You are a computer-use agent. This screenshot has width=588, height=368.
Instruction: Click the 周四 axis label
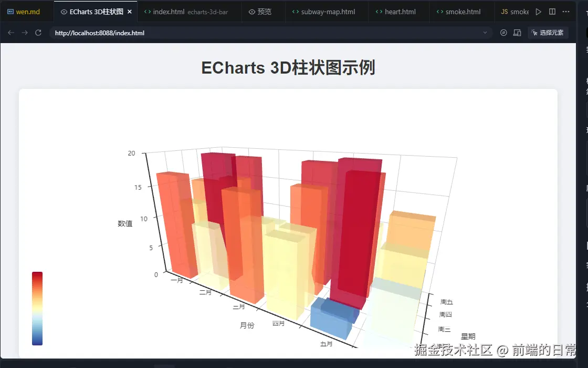point(446,314)
